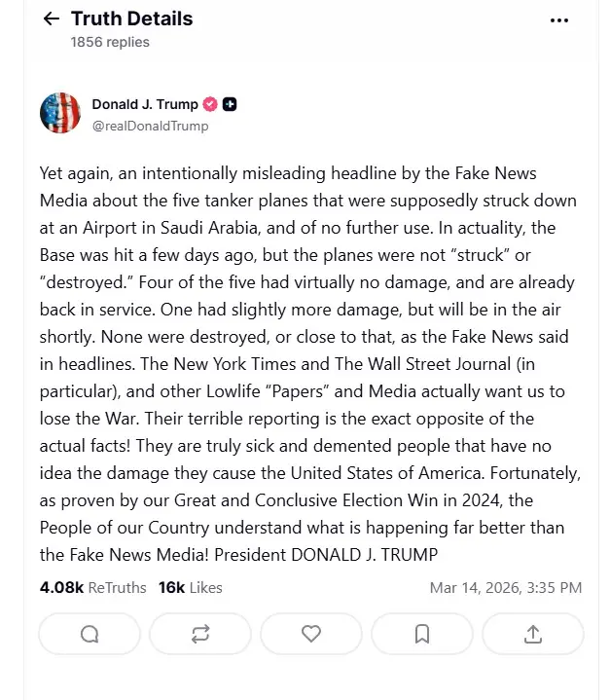610x700 pixels.
Task: Click the Mar 14, 2026 timestamp
Action: pyautogui.click(x=505, y=587)
